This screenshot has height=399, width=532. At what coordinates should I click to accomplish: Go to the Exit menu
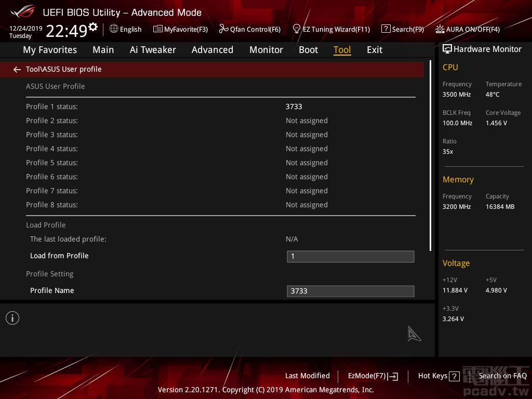(374, 49)
